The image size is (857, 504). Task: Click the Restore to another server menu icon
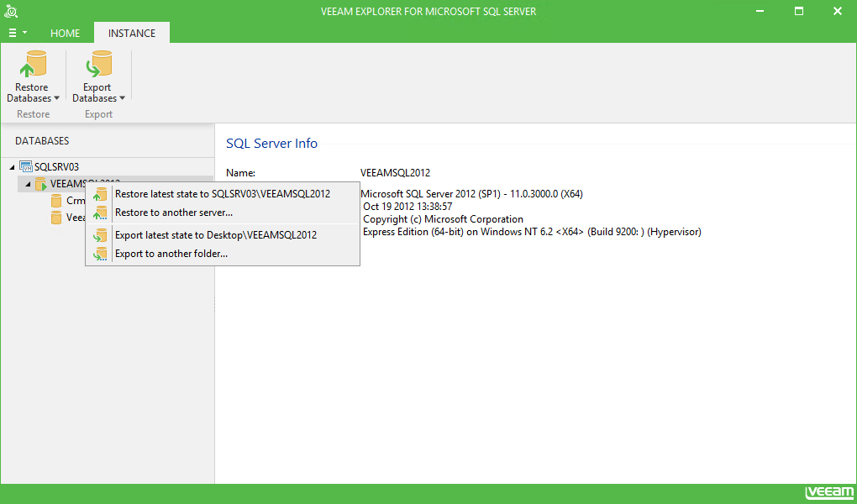(x=100, y=213)
